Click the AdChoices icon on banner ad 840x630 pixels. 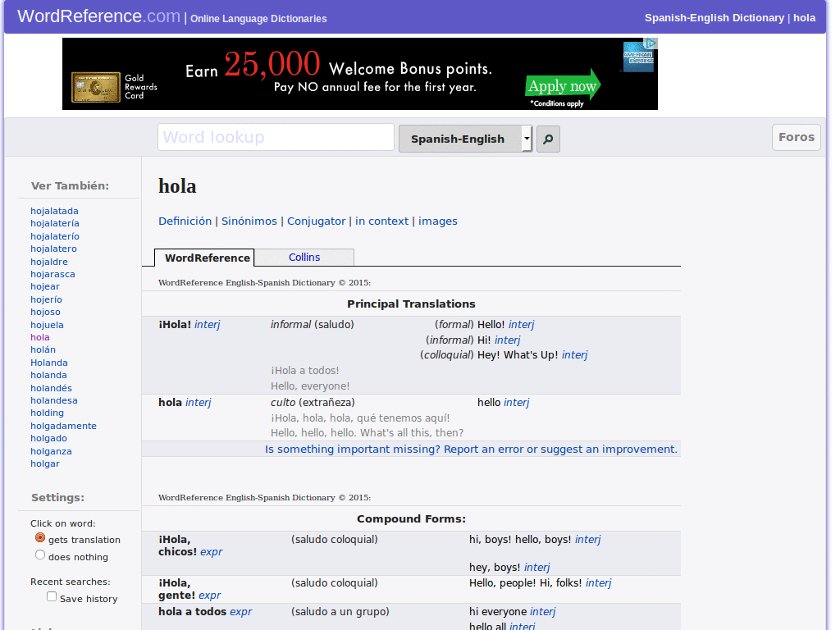click(x=651, y=43)
